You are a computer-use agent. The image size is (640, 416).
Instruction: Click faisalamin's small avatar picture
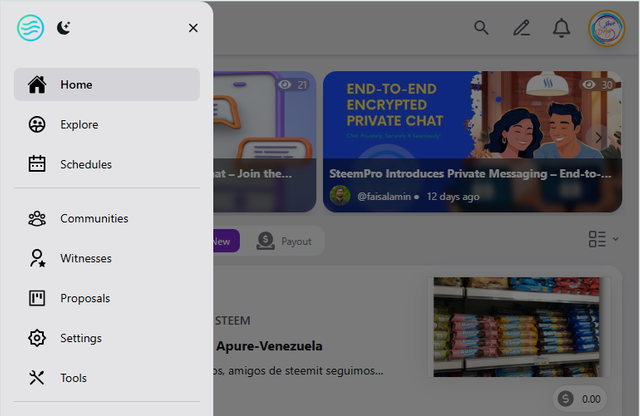(x=340, y=196)
